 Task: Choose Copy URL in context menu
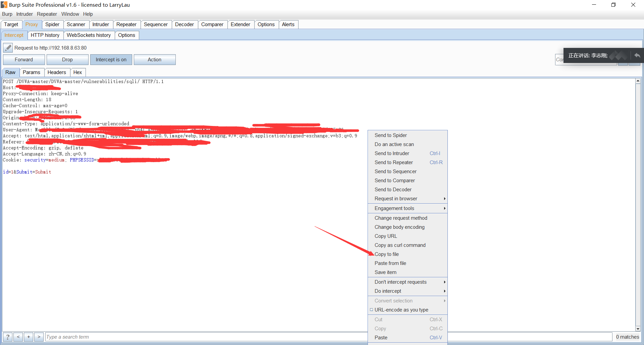click(x=408, y=236)
